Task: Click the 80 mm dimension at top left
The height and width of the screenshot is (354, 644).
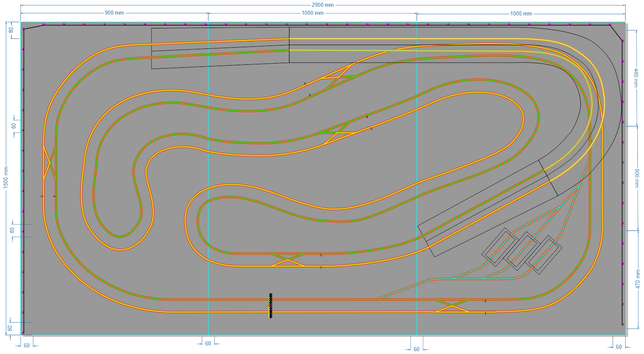Action: [x=11, y=30]
